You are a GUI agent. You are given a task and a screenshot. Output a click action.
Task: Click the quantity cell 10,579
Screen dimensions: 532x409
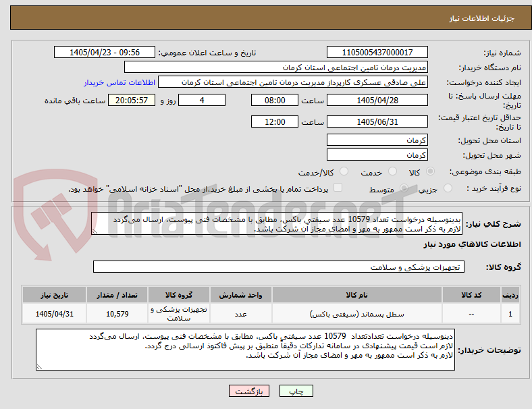tap(117, 314)
